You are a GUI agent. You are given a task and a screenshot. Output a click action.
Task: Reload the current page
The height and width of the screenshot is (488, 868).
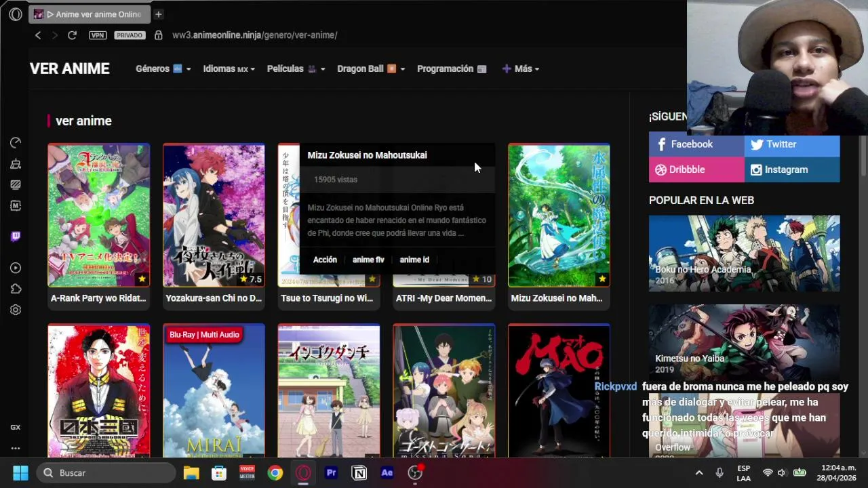point(72,35)
